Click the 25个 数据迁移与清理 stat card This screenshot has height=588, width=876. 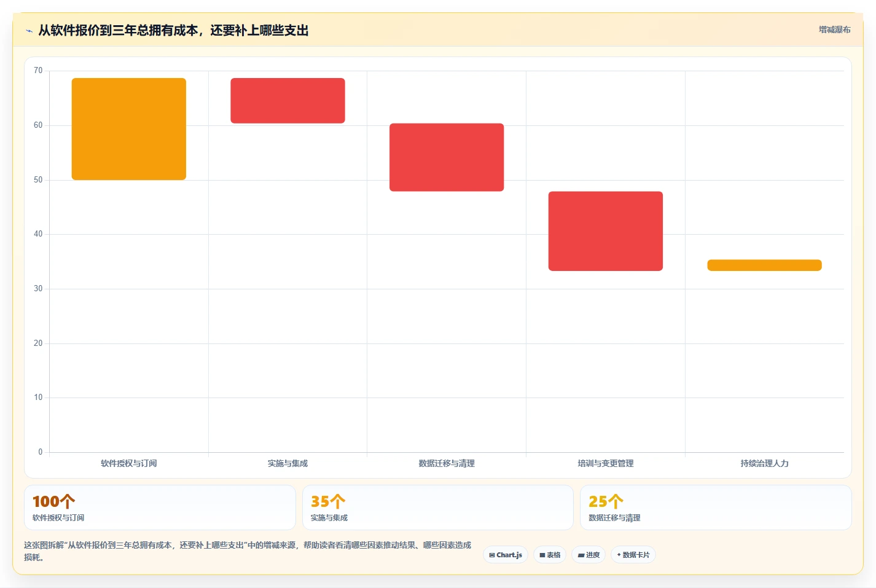pyautogui.click(x=716, y=508)
